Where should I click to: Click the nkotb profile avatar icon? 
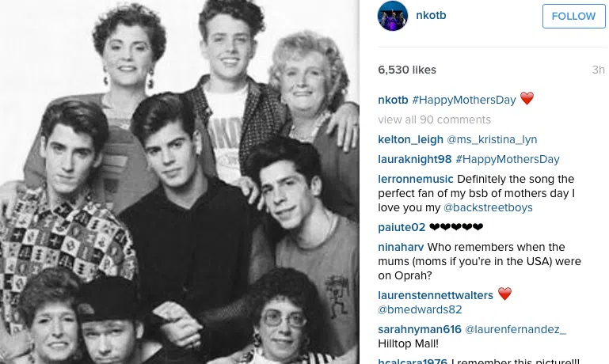click(393, 16)
